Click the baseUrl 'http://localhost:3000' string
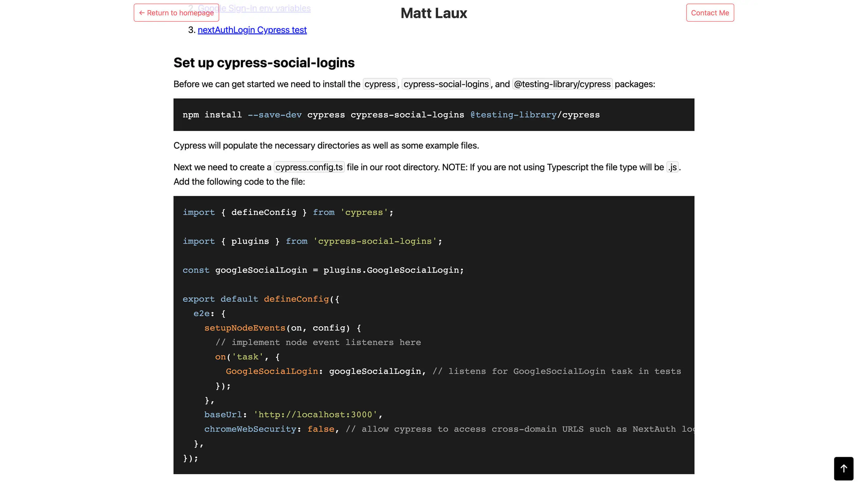 point(315,415)
